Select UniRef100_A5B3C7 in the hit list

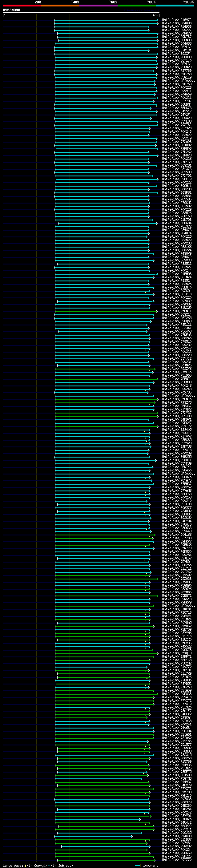tap(177, 406)
